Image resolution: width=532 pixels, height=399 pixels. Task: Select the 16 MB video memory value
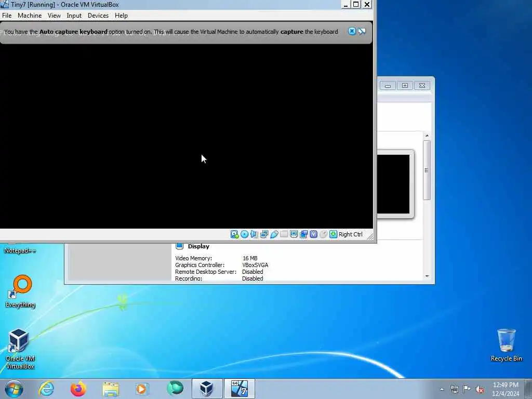click(x=250, y=258)
